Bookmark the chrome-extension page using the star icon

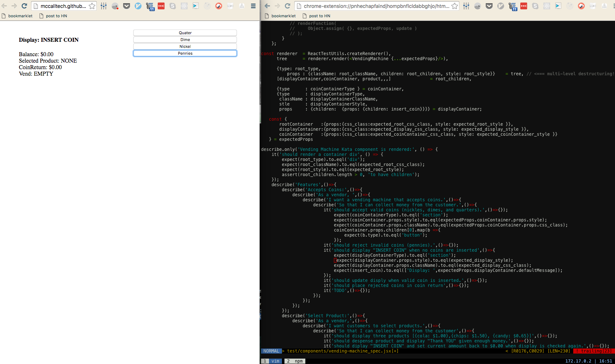point(455,6)
